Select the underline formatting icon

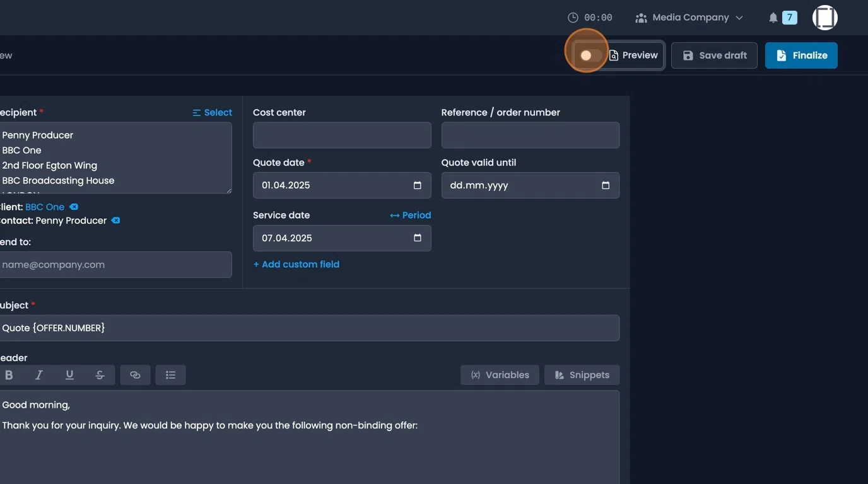pos(69,374)
